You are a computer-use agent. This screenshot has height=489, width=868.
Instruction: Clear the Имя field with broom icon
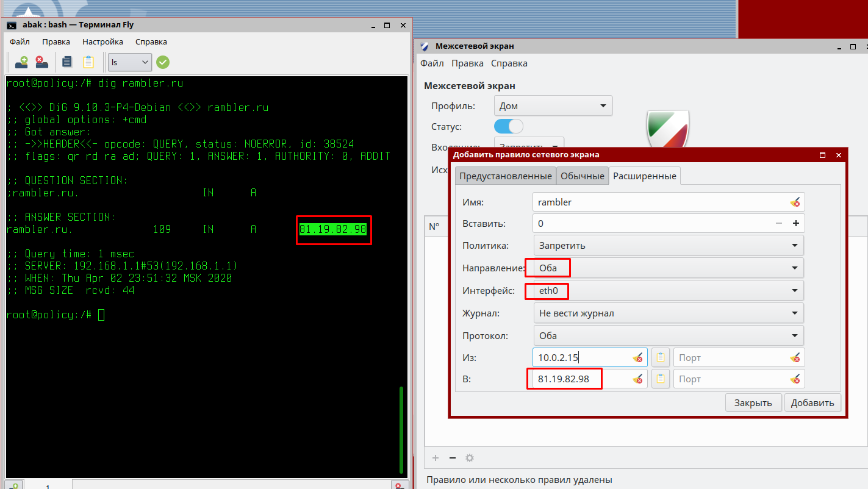(x=794, y=202)
